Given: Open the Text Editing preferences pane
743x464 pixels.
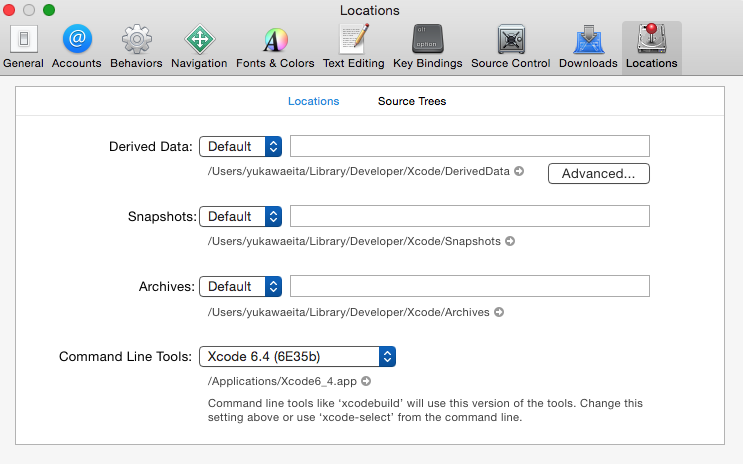Looking at the screenshot, I should 353,47.
